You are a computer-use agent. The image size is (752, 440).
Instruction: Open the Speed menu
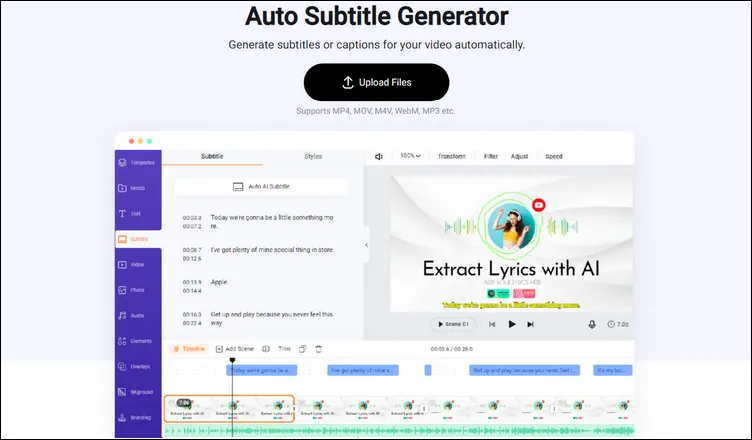(553, 156)
